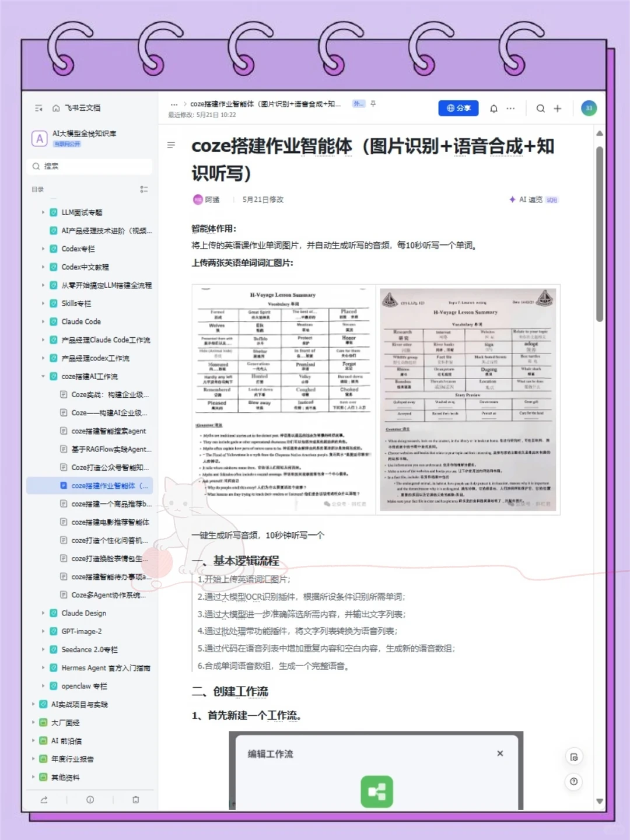The width and height of the screenshot is (630, 840).
Task: Click the sidebar 搜索 field
Action: pyautogui.click(x=90, y=166)
